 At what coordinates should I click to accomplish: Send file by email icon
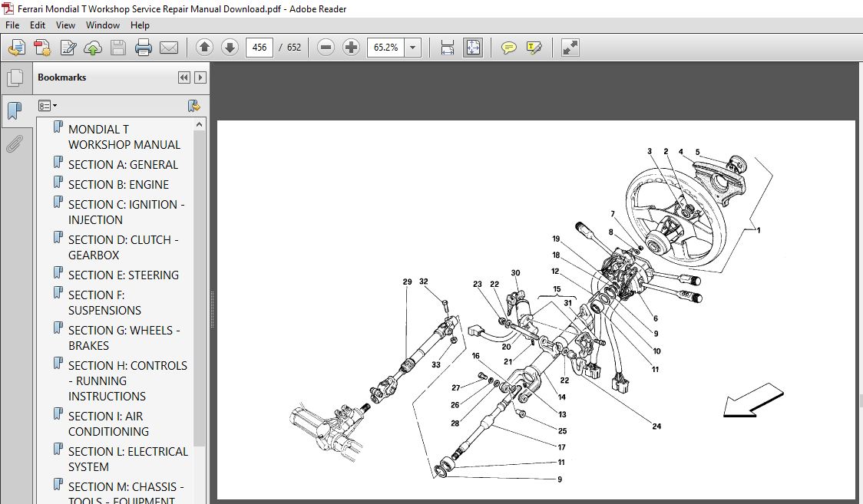(x=168, y=48)
